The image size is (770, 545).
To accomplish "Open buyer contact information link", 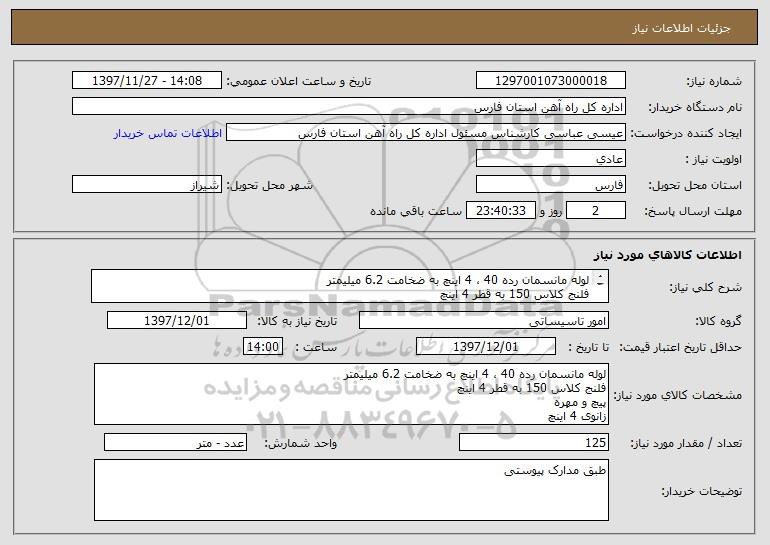I will coord(168,133).
